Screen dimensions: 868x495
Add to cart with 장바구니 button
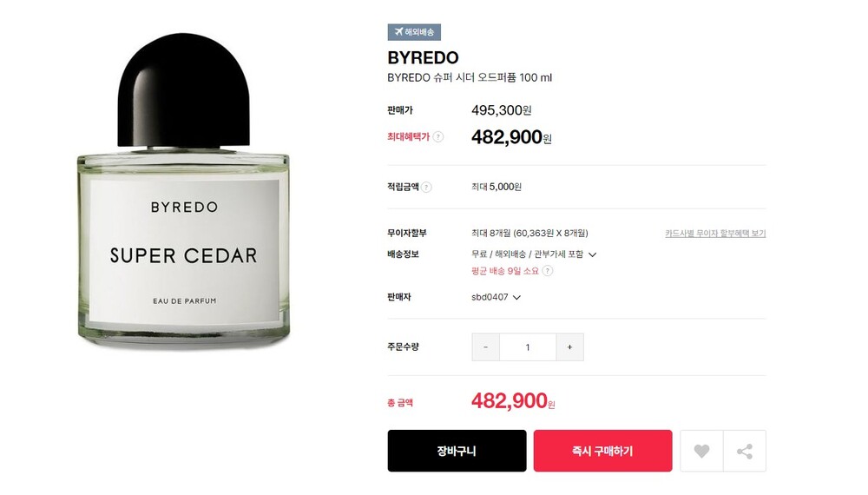pyautogui.click(x=457, y=452)
